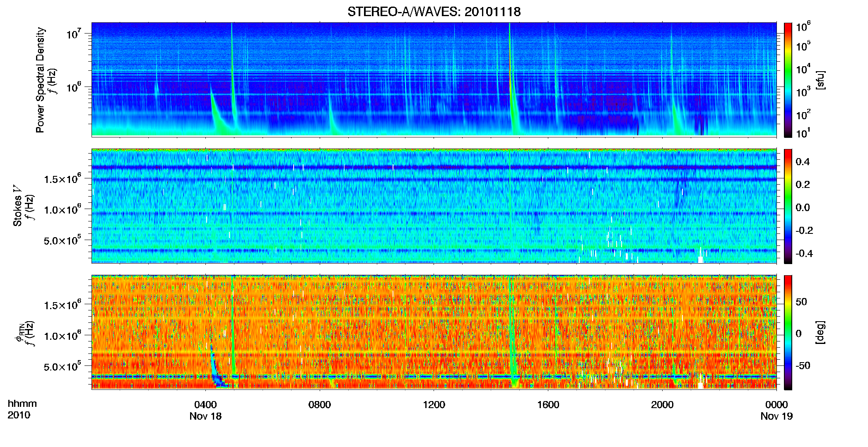Screen dimensions: 868x447
Task: Select the [sfu] unit label
Action: (x=820, y=80)
